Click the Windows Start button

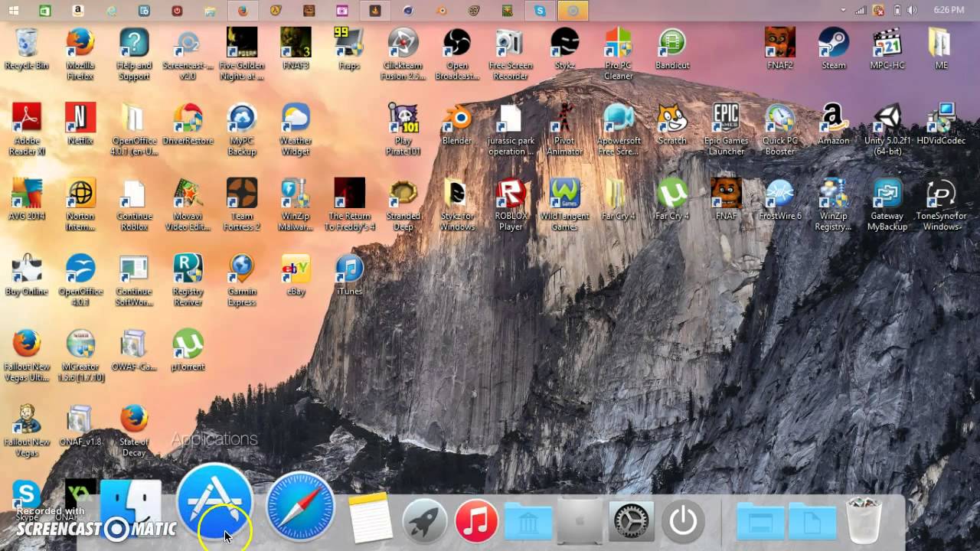click(13, 11)
